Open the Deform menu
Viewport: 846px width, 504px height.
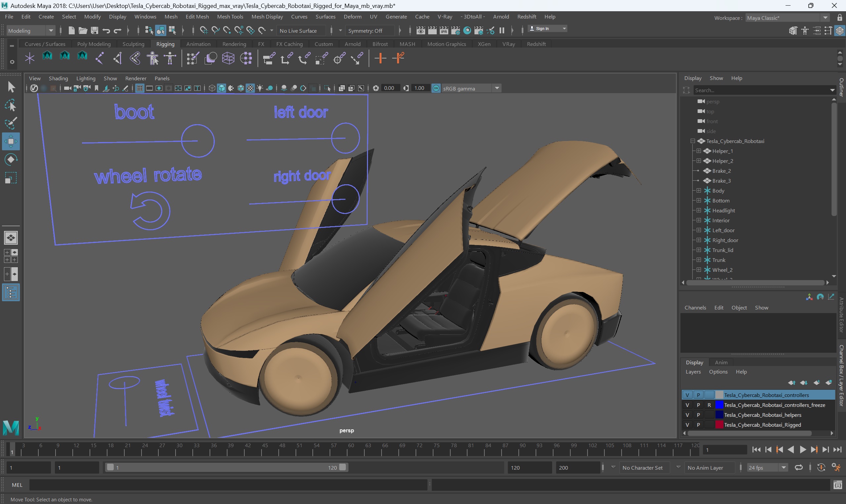[x=352, y=17]
